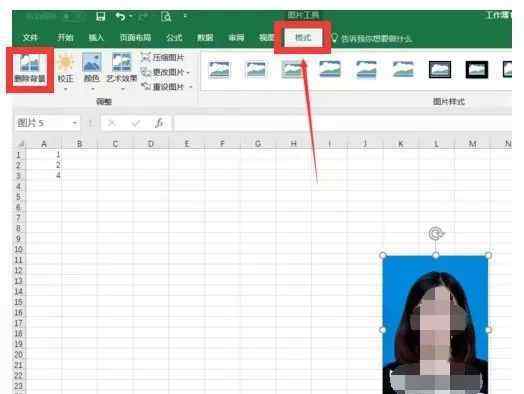Expand the 重设图片 reset picture dropdown
This screenshot has height=394, width=524.
click(190, 87)
